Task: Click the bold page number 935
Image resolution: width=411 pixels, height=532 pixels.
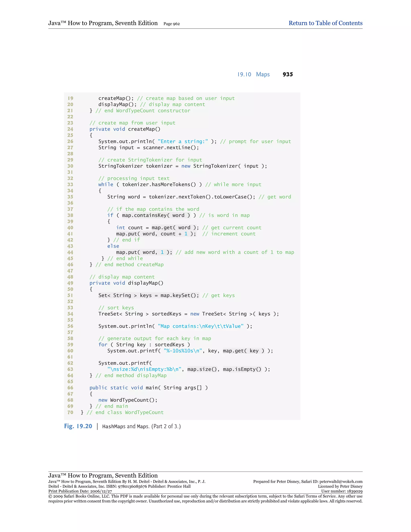Action: coord(288,74)
